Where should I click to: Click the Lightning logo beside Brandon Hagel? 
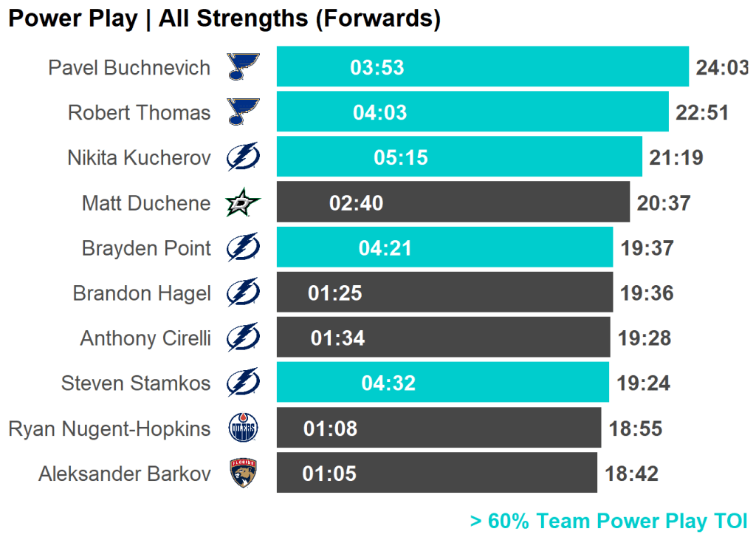click(243, 293)
